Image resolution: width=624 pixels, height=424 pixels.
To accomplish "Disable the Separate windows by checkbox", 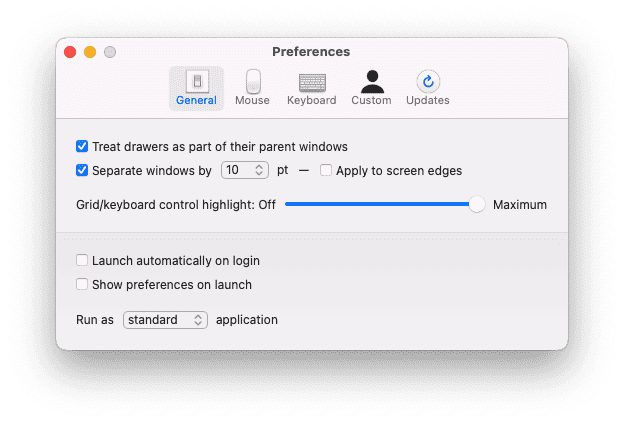I will (82, 170).
